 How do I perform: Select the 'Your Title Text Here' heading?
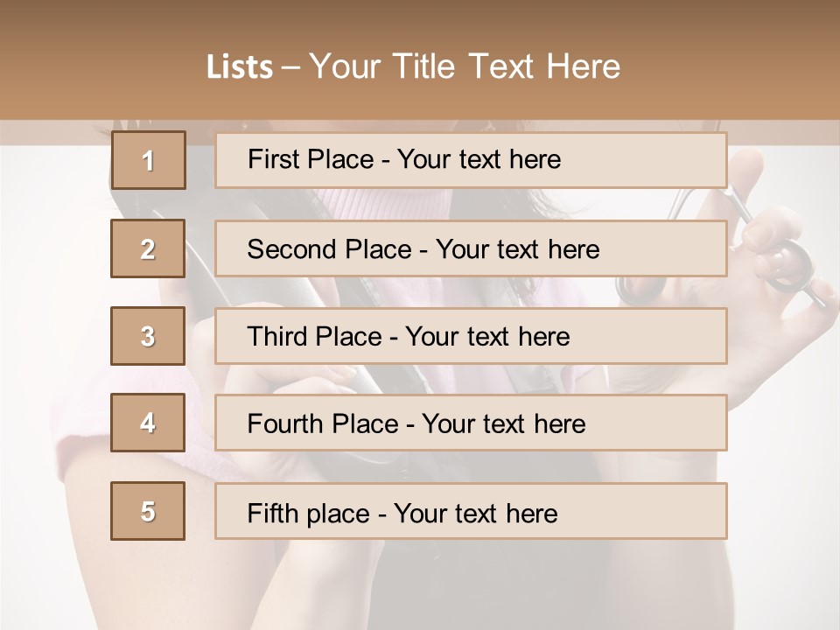[x=465, y=66]
